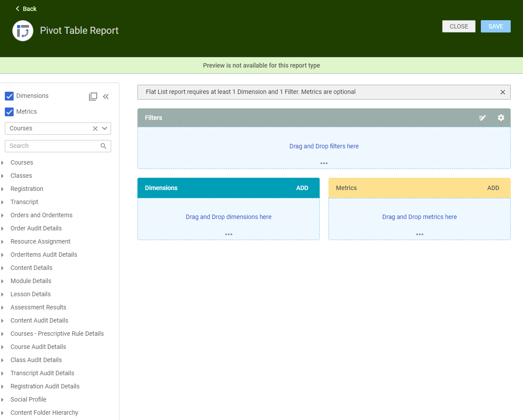The height and width of the screenshot is (420, 523).
Task: Uncheck the Metrics checkbox
Action: [x=9, y=111]
